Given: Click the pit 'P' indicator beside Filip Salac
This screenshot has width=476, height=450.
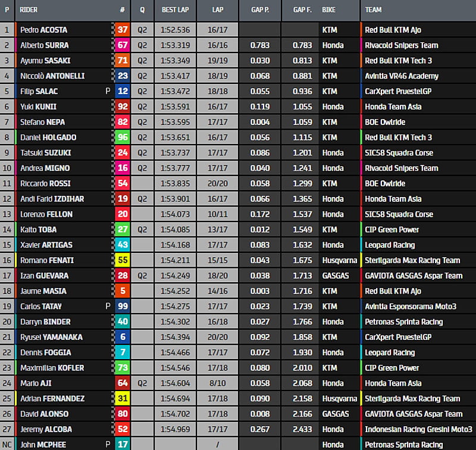Looking at the screenshot, I should (108, 91).
